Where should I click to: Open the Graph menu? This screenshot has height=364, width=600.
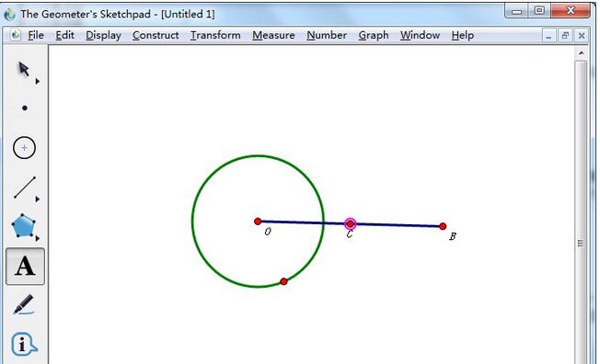pyautogui.click(x=374, y=35)
